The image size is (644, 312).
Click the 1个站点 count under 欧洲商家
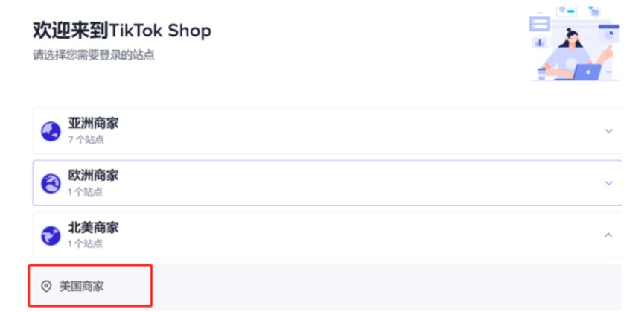[86, 191]
